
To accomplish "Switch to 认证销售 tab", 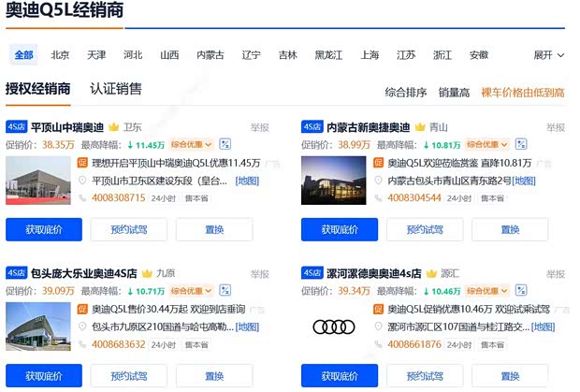I will click(x=116, y=89).
